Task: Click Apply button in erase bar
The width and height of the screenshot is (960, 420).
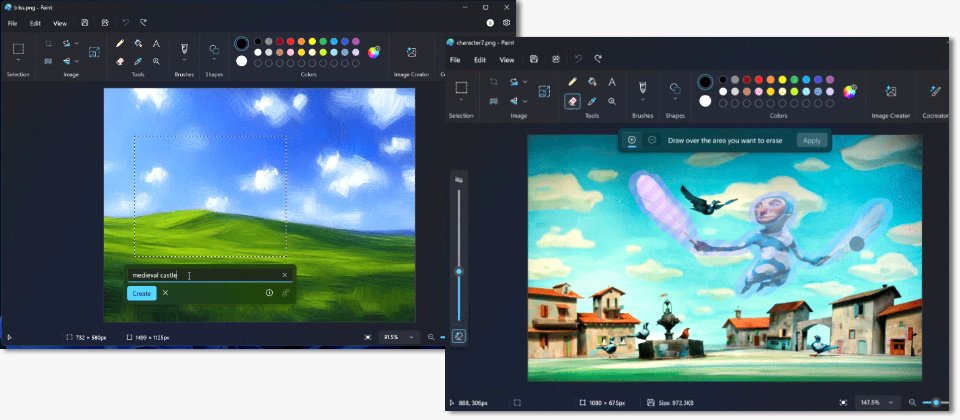Action: click(x=812, y=140)
